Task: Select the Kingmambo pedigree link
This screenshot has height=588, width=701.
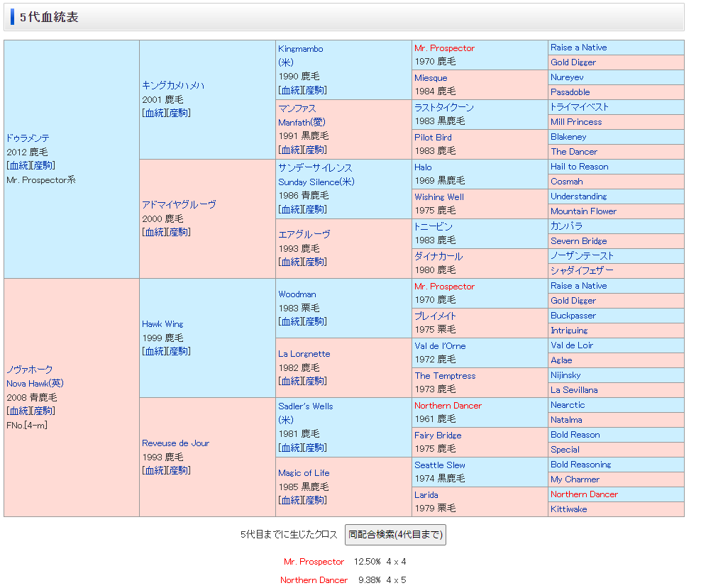Action: (x=300, y=49)
